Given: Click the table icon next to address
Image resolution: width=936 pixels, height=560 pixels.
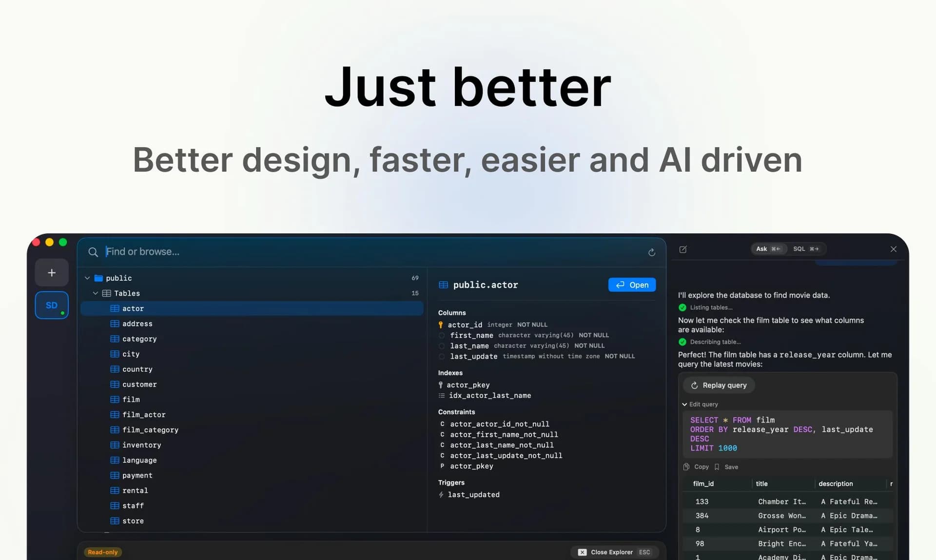Looking at the screenshot, I should tap(115, 324).
